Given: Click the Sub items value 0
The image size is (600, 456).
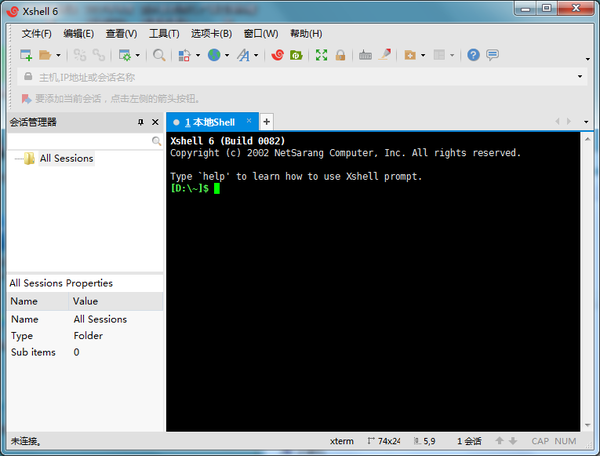Looking at the screenshot, I should pos(77,352).
